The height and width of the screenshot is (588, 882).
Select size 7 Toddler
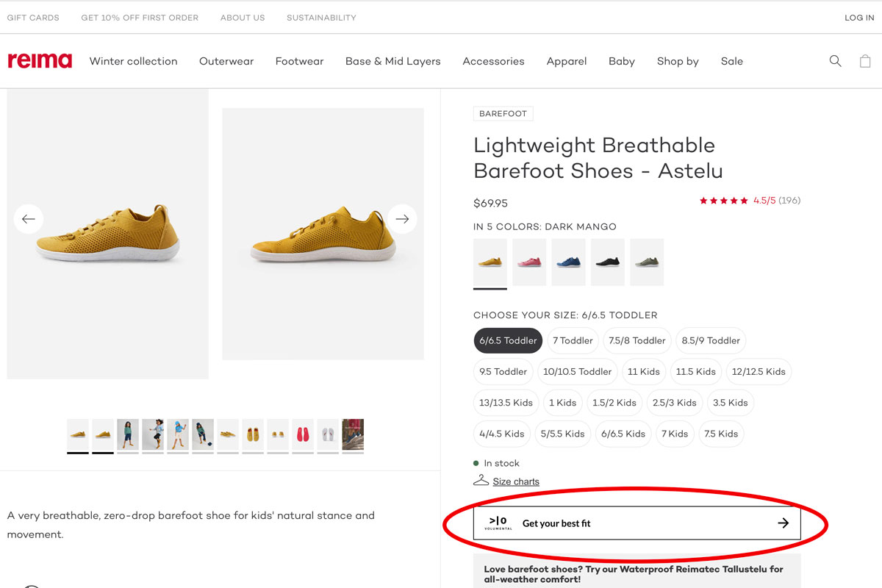[x=573, y=341]
